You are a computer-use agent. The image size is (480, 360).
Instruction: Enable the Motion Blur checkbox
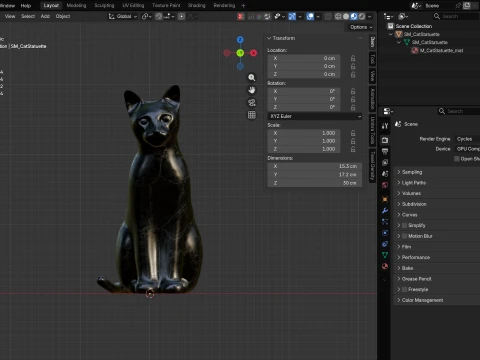404,236
